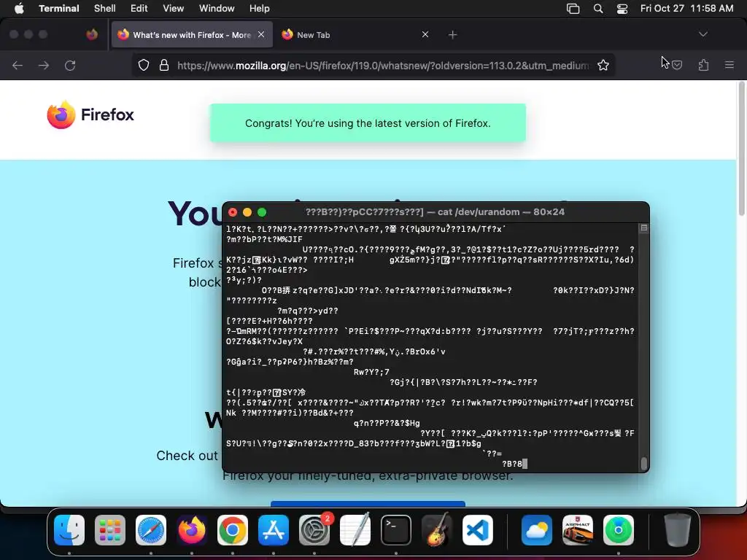Open Control Center in menu bar
The width and height of the screenshot is (747, 560).
[x=622, y=9]
